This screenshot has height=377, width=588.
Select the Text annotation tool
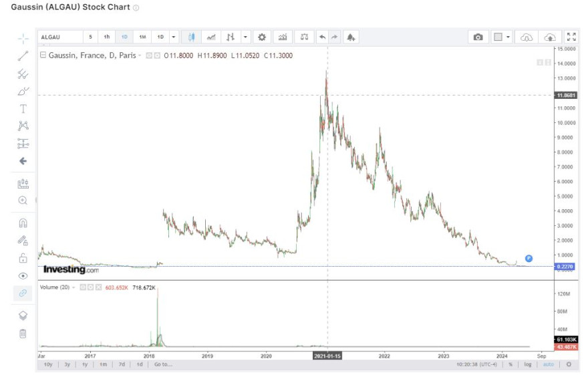point(23,109)
